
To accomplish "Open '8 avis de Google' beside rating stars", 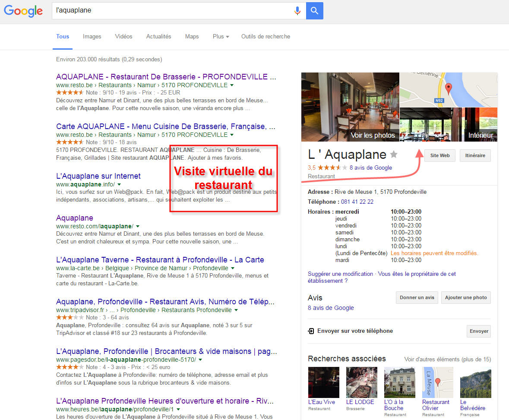I will [x=371, y=168].
